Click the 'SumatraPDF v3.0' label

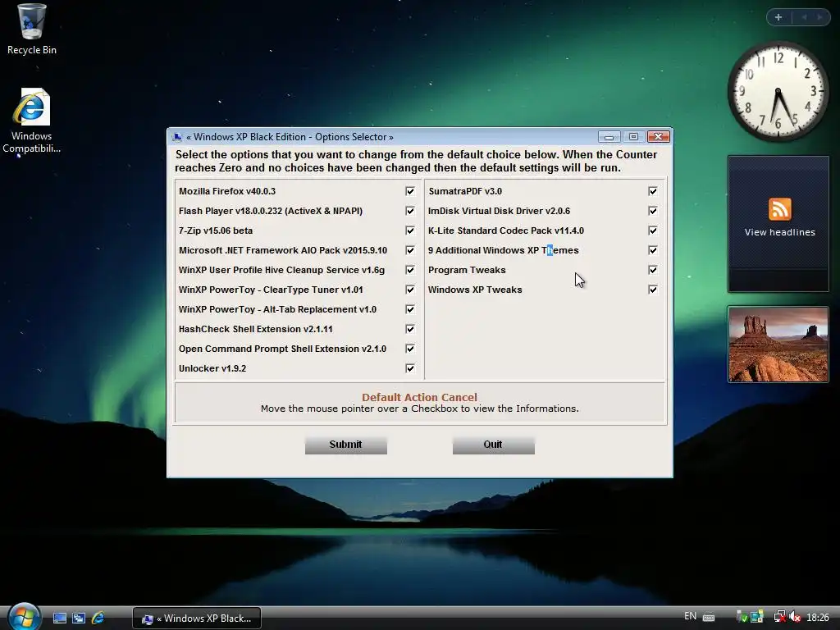click(465, 191)
